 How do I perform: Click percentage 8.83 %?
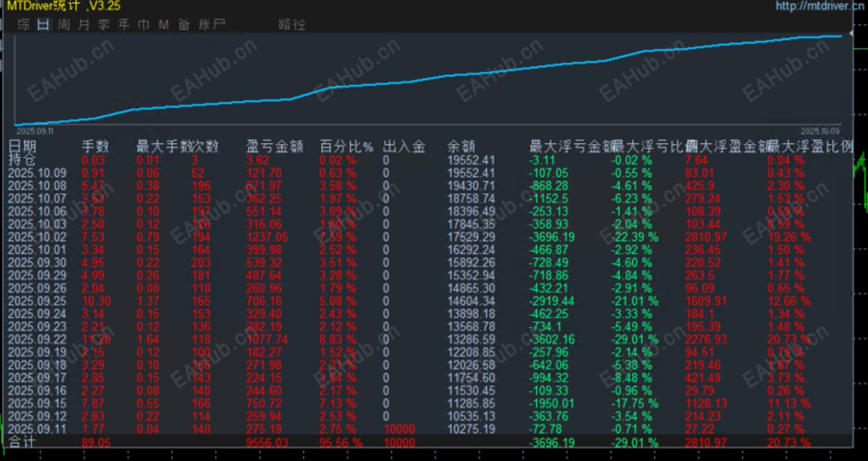338,339
